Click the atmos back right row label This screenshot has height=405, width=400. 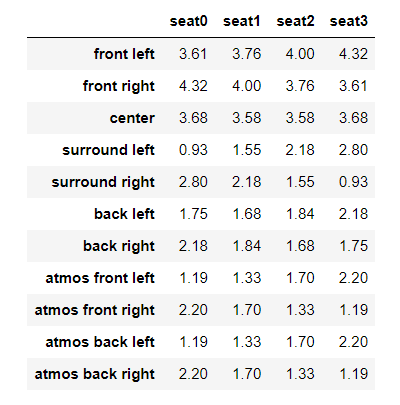(x=95, y=374)
